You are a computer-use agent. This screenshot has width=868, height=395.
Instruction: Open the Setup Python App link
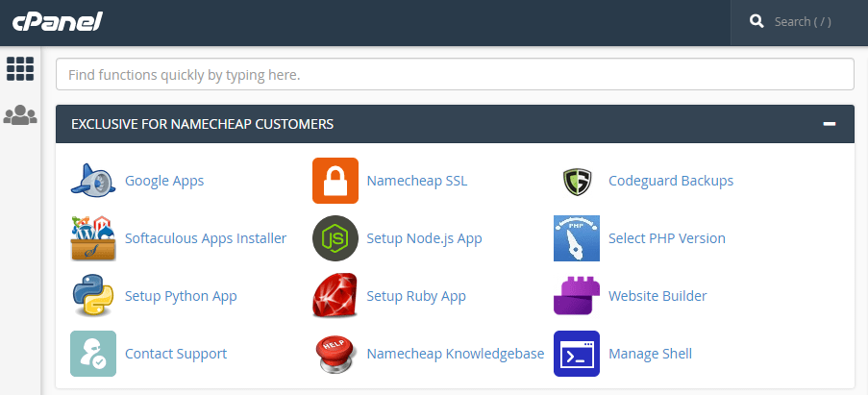[x=181, y=296]
